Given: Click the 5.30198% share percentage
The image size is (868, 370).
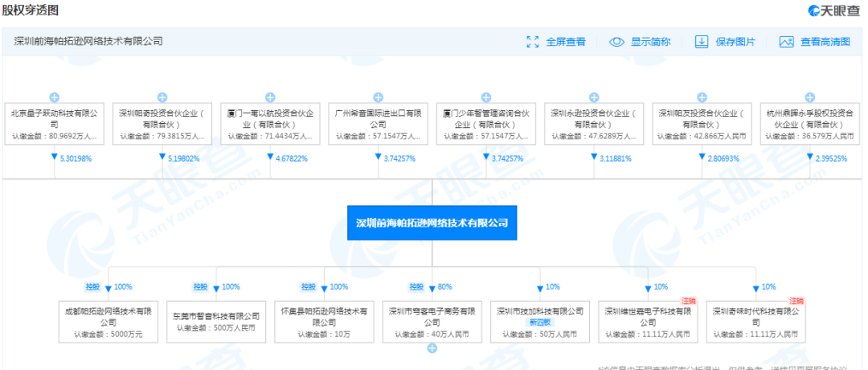Looking at the screenshot, I should pyautogui.click(x=76, y=158).
